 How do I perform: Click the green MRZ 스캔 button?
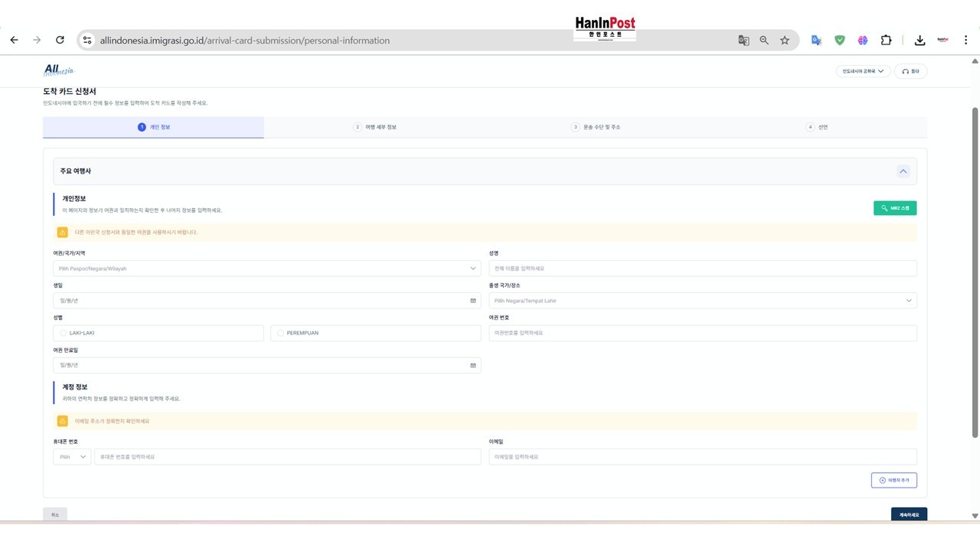point(894,208)
